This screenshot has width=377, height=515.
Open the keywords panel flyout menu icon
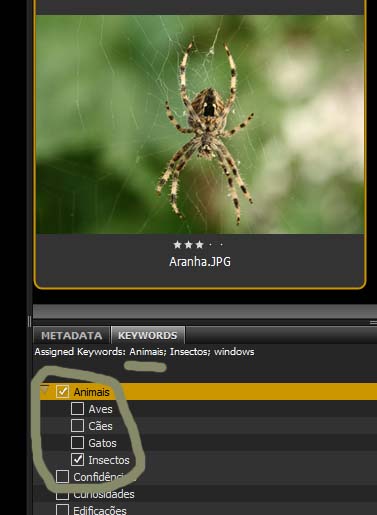373,322
